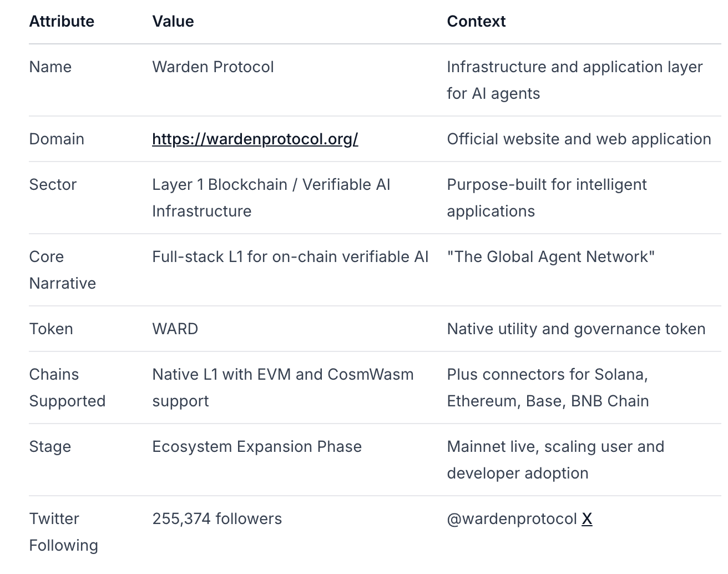Click the Stage attribute label
Screen dimensions: 728x574
tap(50, 446)
